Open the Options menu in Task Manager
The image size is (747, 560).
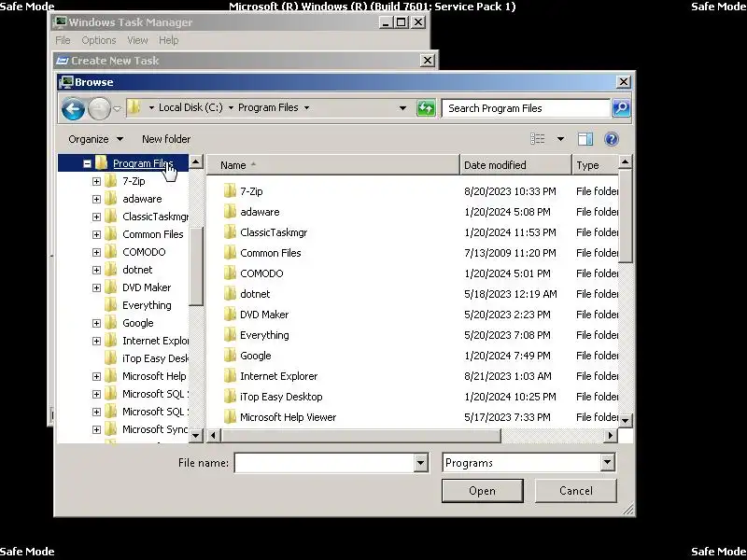click(99, 40)
